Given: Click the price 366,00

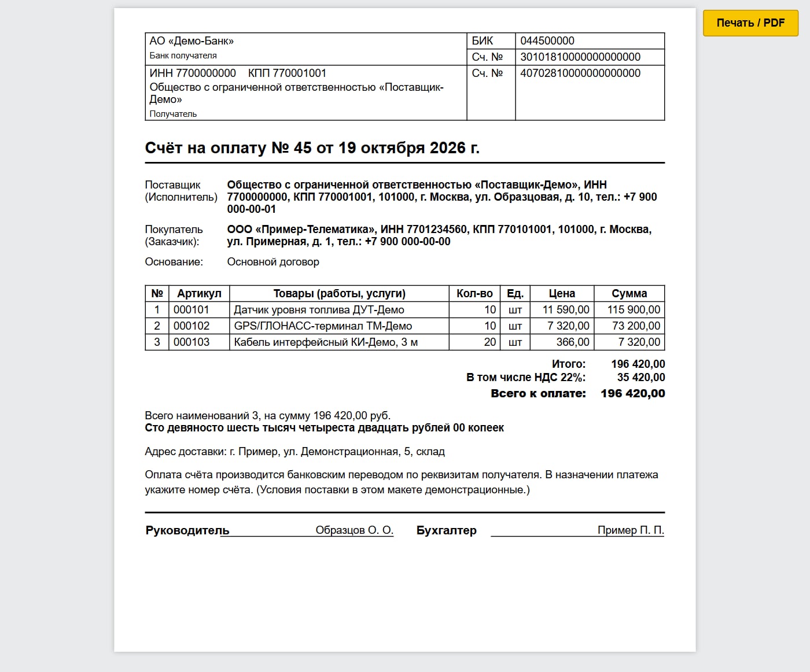Looking at the screenshot, I should click(x=573, y=342).
